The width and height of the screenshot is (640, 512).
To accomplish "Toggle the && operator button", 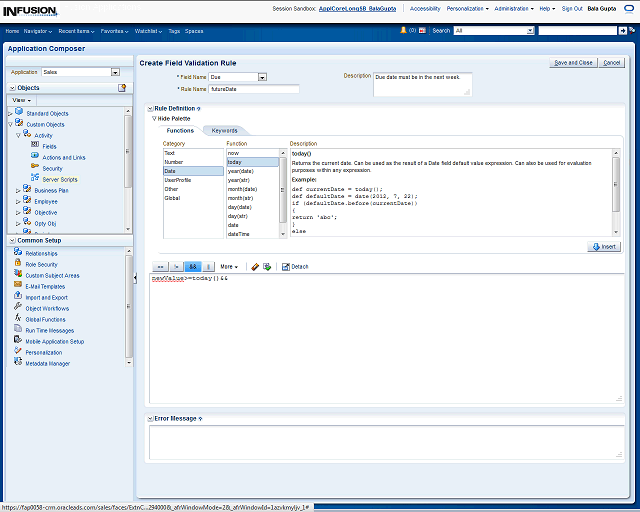I will pyautogui.click(x=193, y=267).
